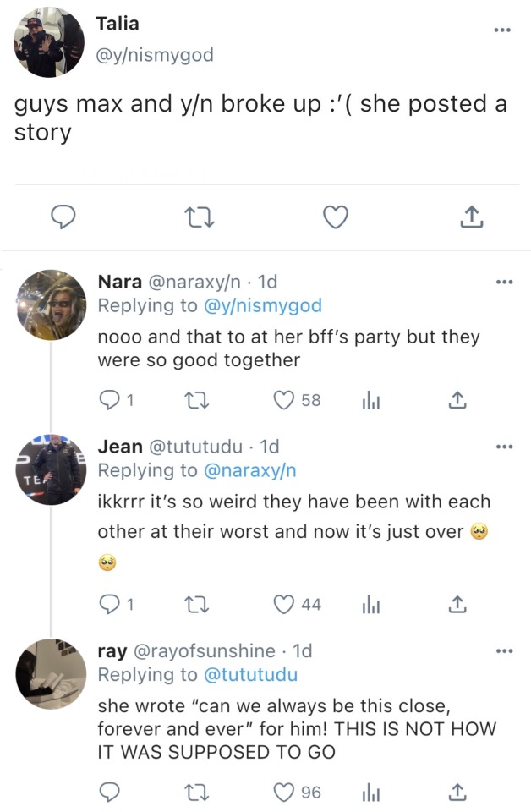Screen dimensions: 531x812
Task: Like Talia's main tweet
Action: [336, 218]
